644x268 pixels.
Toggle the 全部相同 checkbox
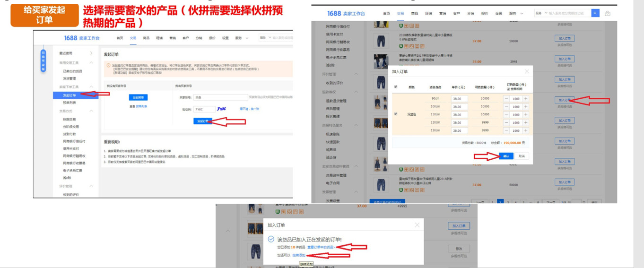[x=508, y=89]
